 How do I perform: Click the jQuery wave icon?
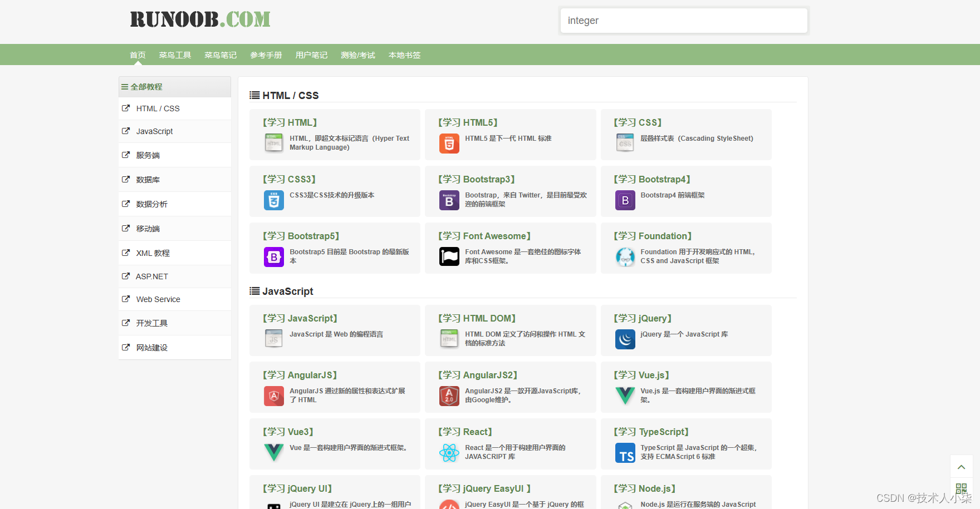[x=625, y=339]
